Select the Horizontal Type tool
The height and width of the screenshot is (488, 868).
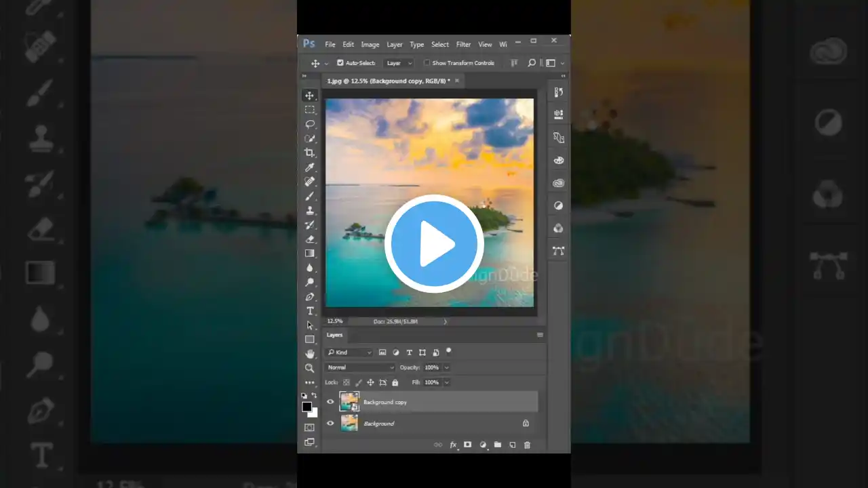(x=310, y=311)
